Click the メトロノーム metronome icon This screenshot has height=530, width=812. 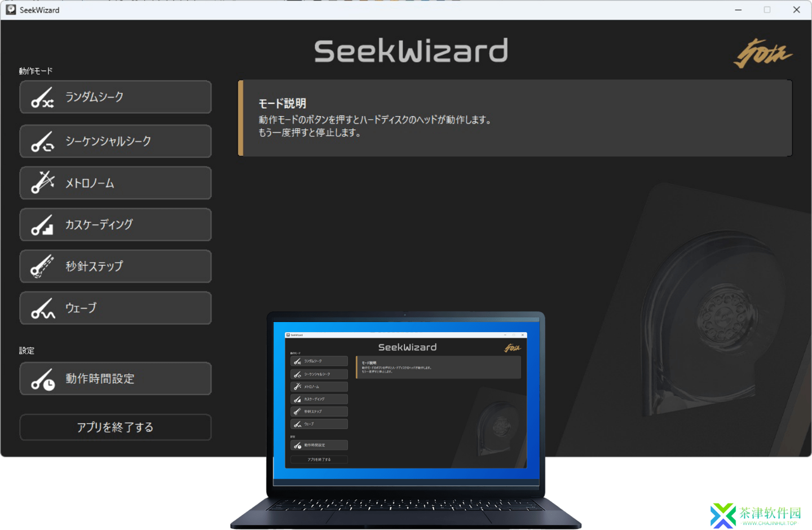click(x=42, y=183)
